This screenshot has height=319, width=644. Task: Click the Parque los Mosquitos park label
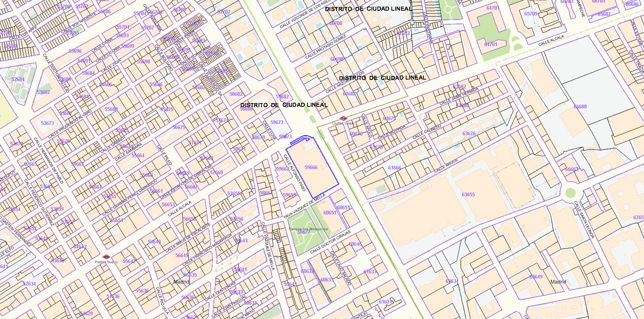(x=308, y=229)
